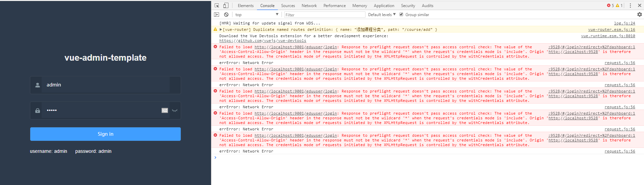Open the vue.runtime.esm.js:8010 source link
644x185 pixels.
608,36
